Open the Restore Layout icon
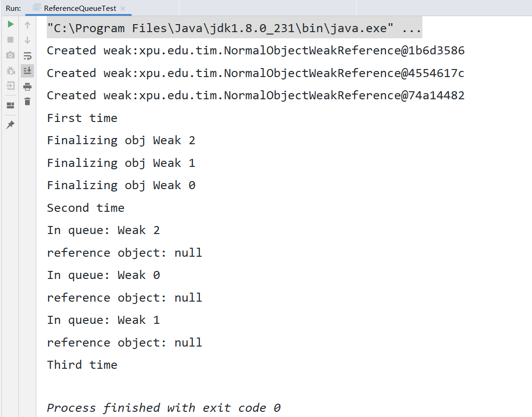Image resolution: width=532 pixels, height=417 pixels. point(10,105)
